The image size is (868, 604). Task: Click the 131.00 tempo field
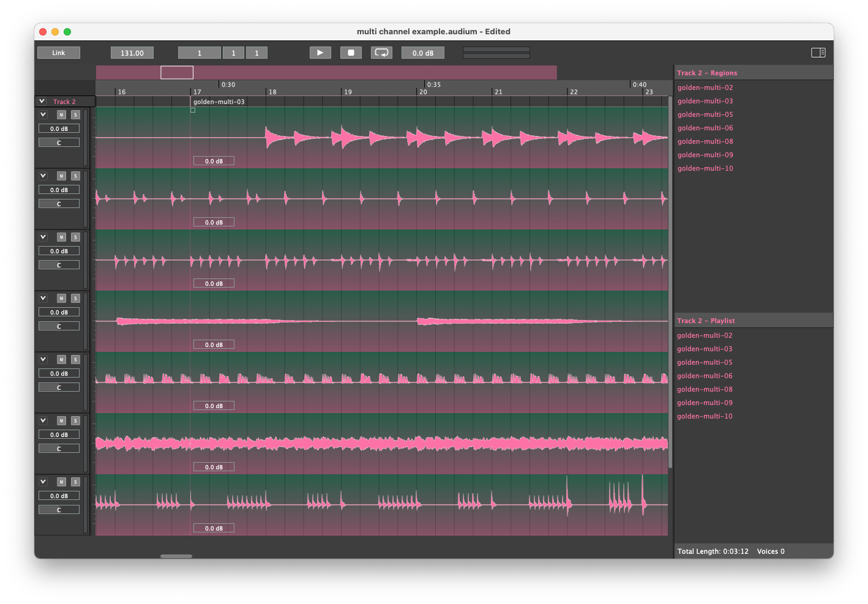(132, 53)
